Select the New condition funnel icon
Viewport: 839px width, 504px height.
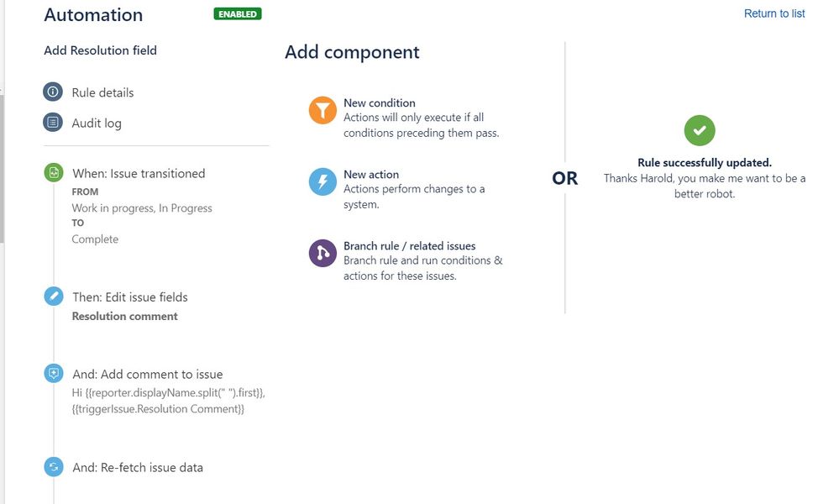(322, 109)
